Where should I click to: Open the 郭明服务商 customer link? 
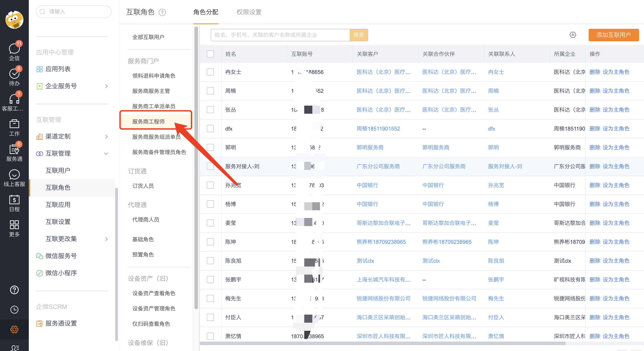click(370, 148)
